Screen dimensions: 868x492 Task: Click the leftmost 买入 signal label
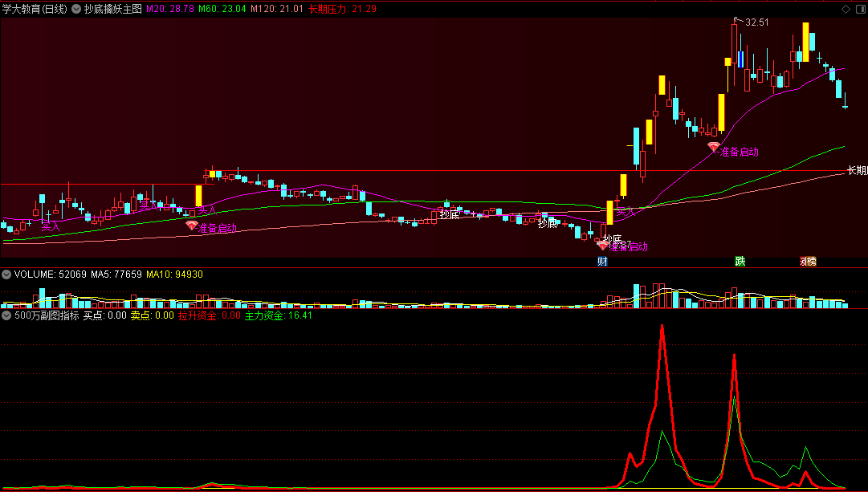point(51,226)
